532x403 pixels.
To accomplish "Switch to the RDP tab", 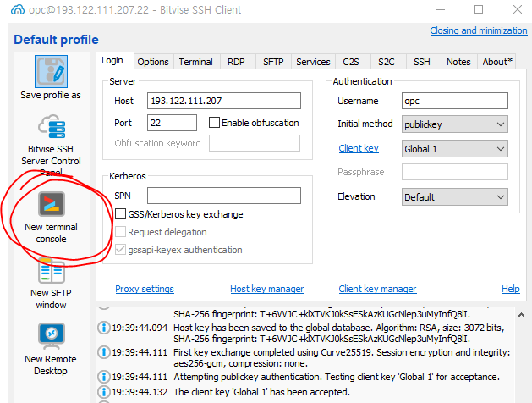I will click(x=237, y=62).
